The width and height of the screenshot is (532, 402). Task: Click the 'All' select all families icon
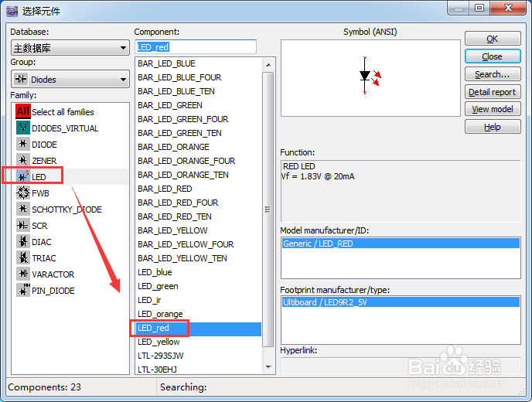click(x=23, y=111)
